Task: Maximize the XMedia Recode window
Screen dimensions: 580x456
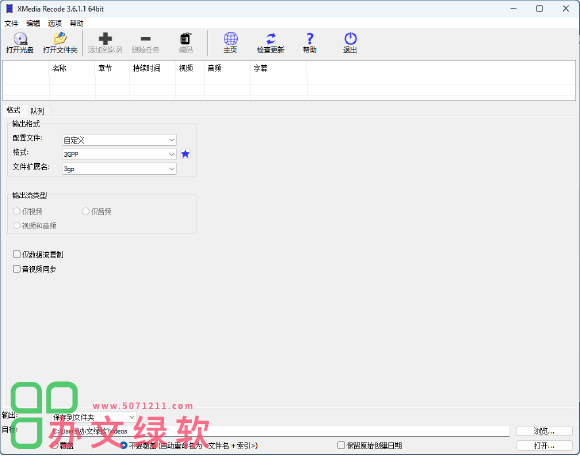Action: point(540,9)
